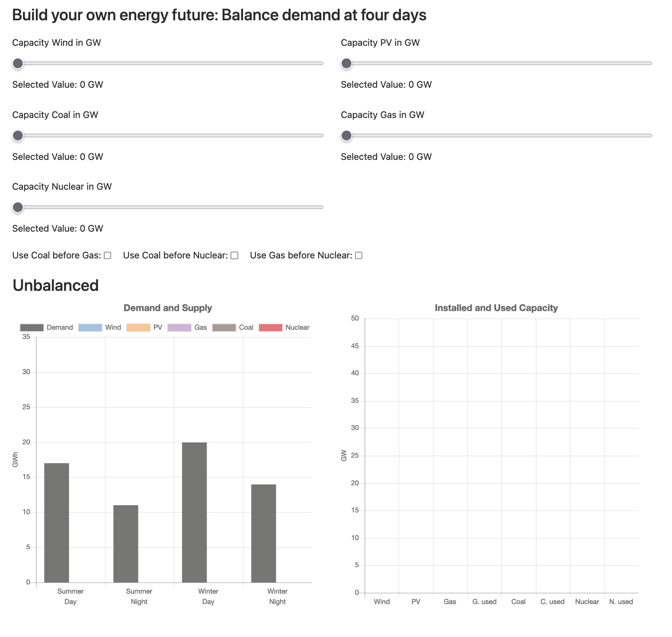Click the Capacity Wind slider handle
The image size is (672, 637).
coord(18,64)
